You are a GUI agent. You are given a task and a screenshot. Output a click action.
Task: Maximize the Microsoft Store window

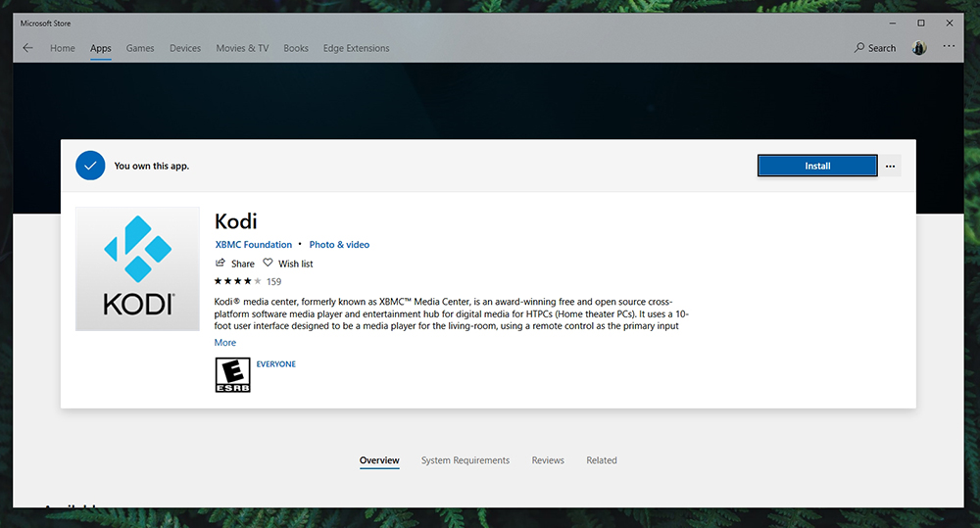coord(920,24)
